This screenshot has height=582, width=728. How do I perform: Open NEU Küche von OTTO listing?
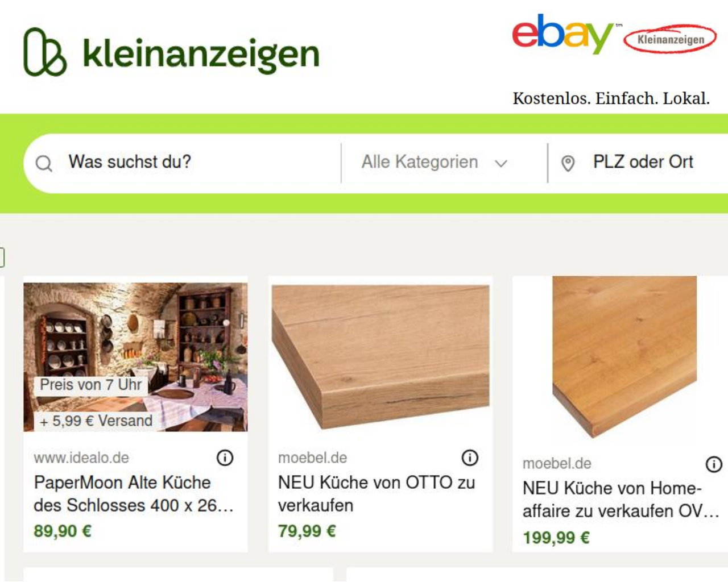(x=376, y=493)
